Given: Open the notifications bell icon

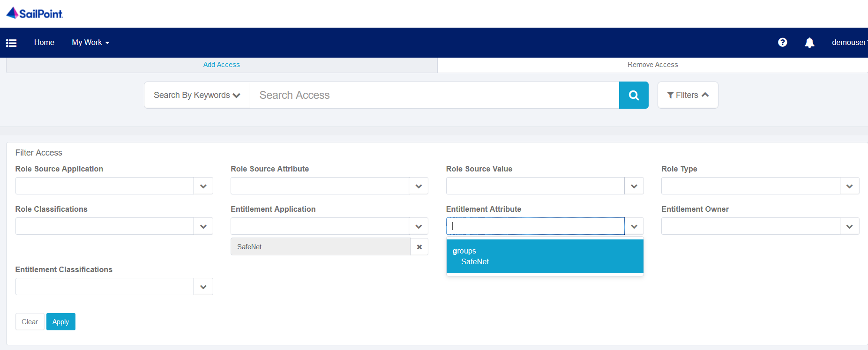Looking at the screenshot, I should click(809, 43).
